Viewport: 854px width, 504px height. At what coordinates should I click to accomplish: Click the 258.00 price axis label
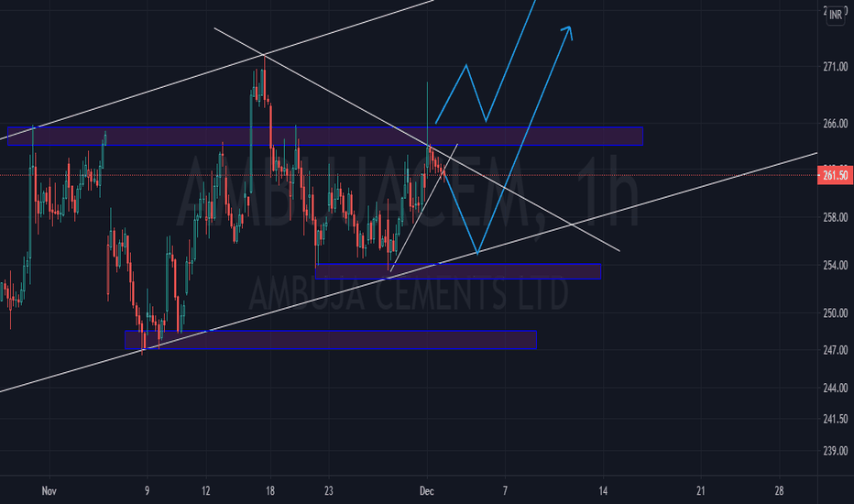[835, 217]
